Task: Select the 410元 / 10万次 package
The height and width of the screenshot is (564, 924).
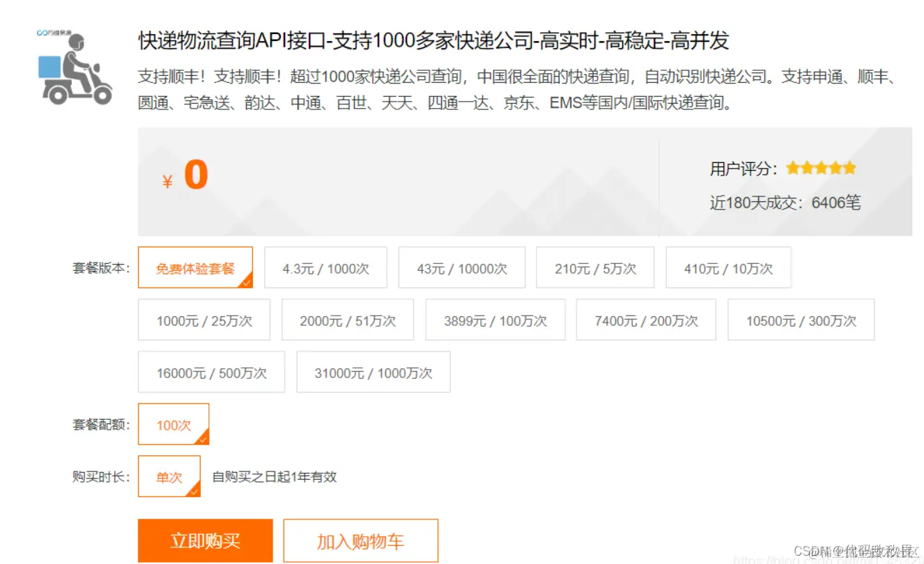Action: pyautogui.click(x=728, y=267)
